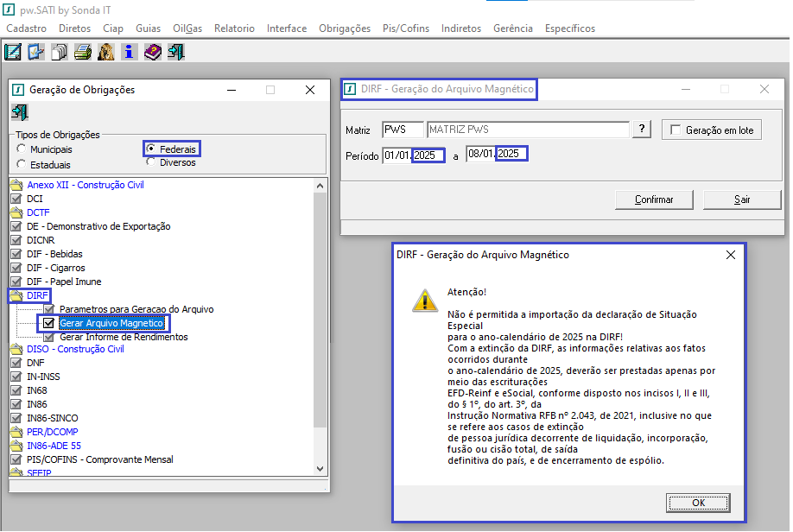Toggle the Gerar Informe de Rendimentos checkbox
793x532 pixels.
point(48,336)
